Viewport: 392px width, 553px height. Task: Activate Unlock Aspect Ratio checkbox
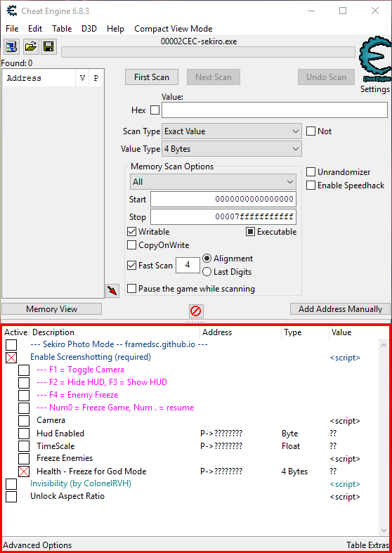[11, 497]
